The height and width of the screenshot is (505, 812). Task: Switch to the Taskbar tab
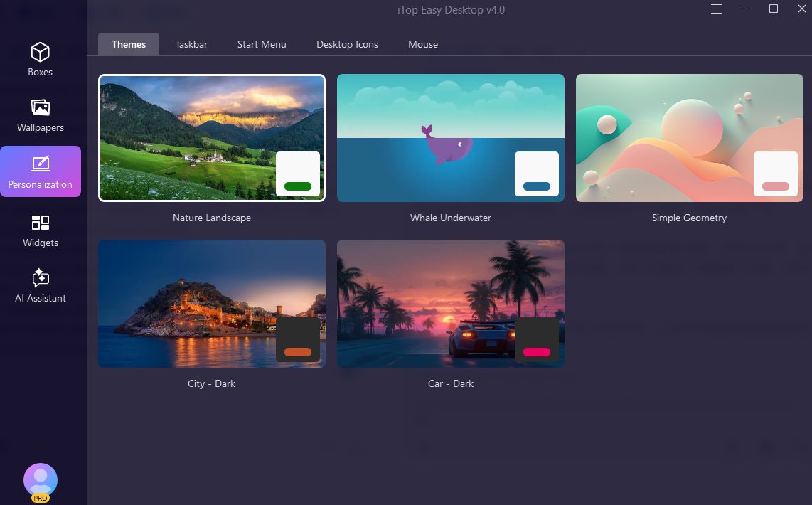coord(191,44)
